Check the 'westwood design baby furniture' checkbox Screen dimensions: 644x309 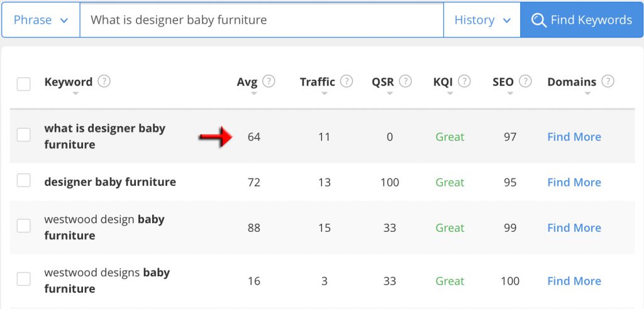[x=23, y=225]
